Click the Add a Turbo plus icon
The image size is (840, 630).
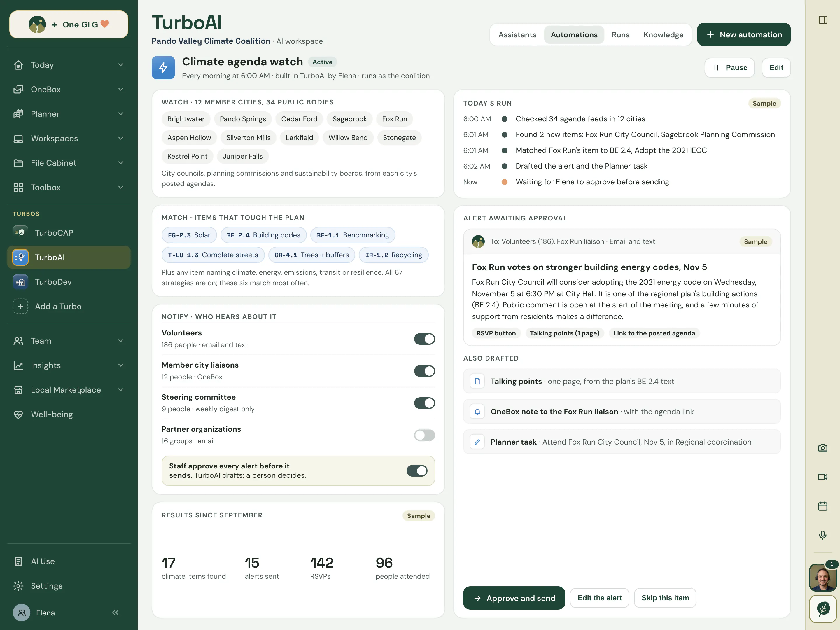pyautogui.click(x=20, y=306)
